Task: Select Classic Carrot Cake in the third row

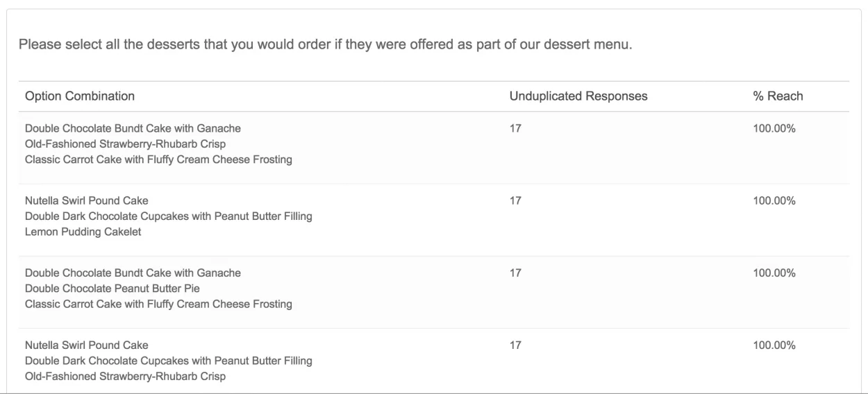Action: pyautogui.click(x=158, y=305)
